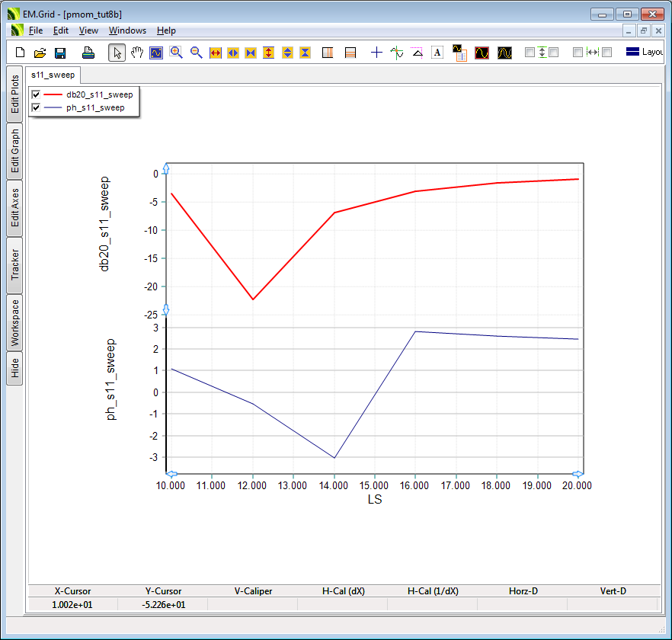Image resolution: width=672 pixels, height=640 pixels.
Task: Click the text annotation 'A' tool
Action: (x=437, y=53)
